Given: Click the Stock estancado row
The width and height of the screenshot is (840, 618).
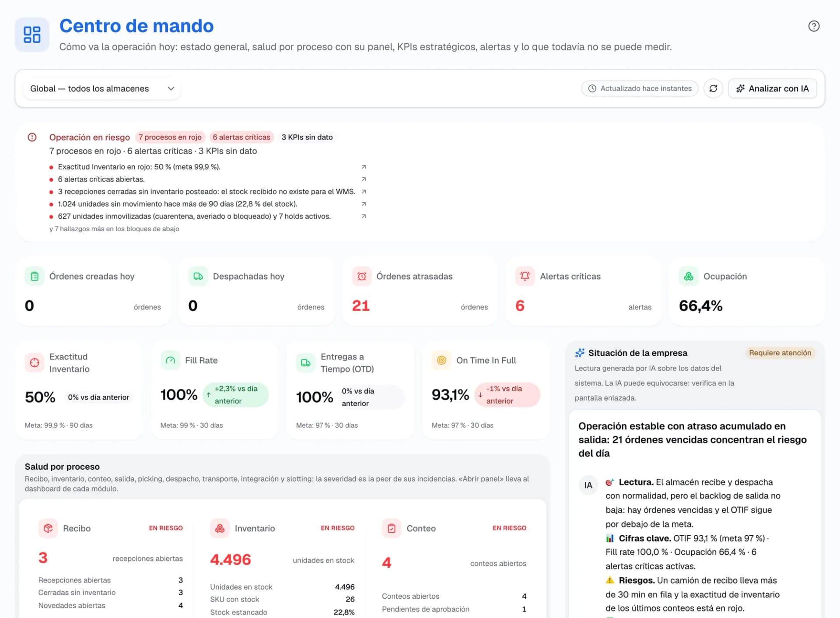Looking at the screenshot, I should coord(282,612).
